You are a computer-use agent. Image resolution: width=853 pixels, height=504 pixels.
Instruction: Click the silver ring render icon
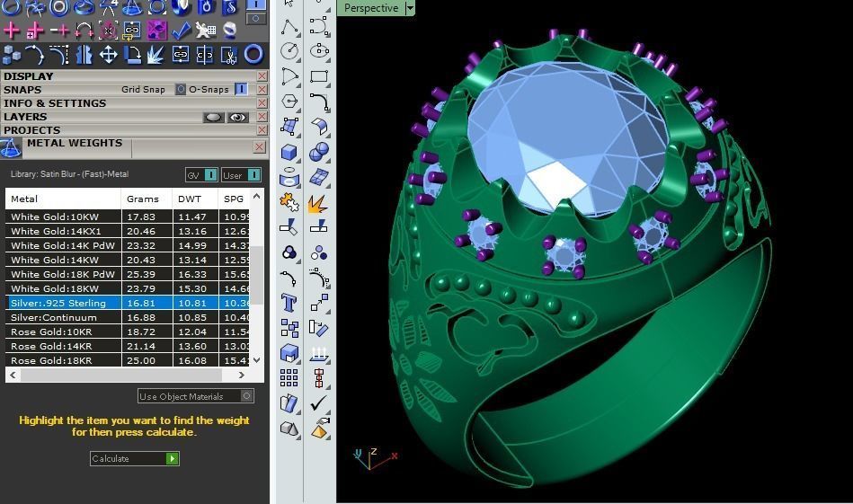(230, 31)
